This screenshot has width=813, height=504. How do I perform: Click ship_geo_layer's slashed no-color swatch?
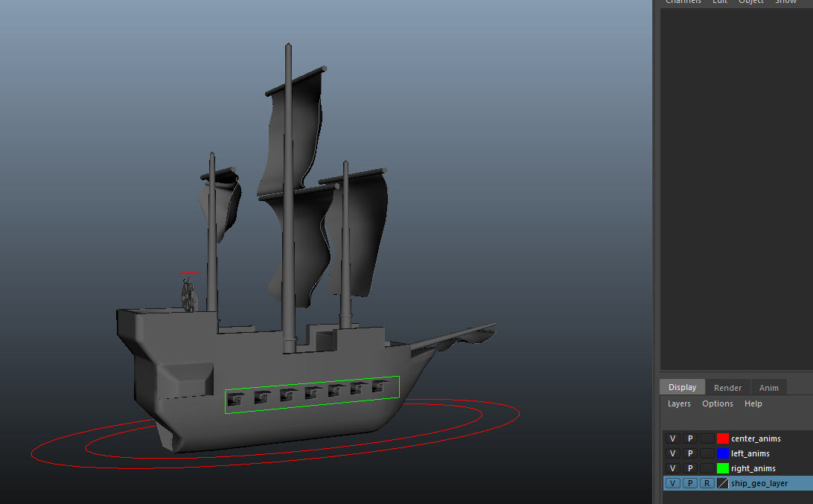coord(722,483)
